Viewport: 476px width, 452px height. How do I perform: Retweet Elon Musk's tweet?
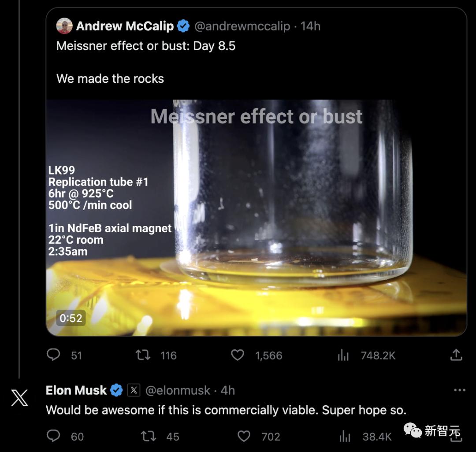(148, 436)
